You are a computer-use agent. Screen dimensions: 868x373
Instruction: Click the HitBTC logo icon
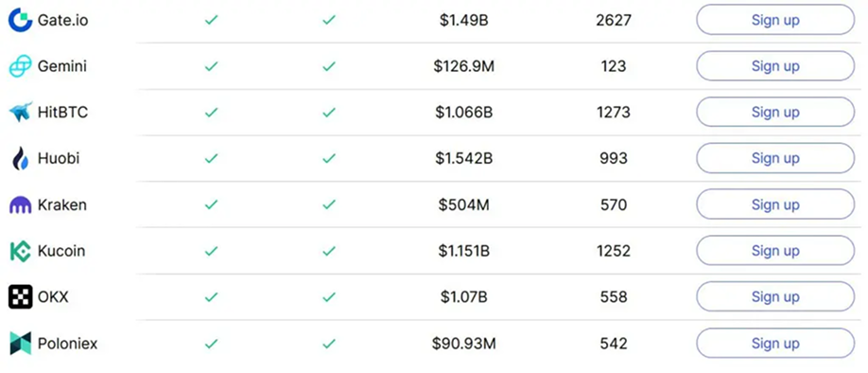click(21, 113)
